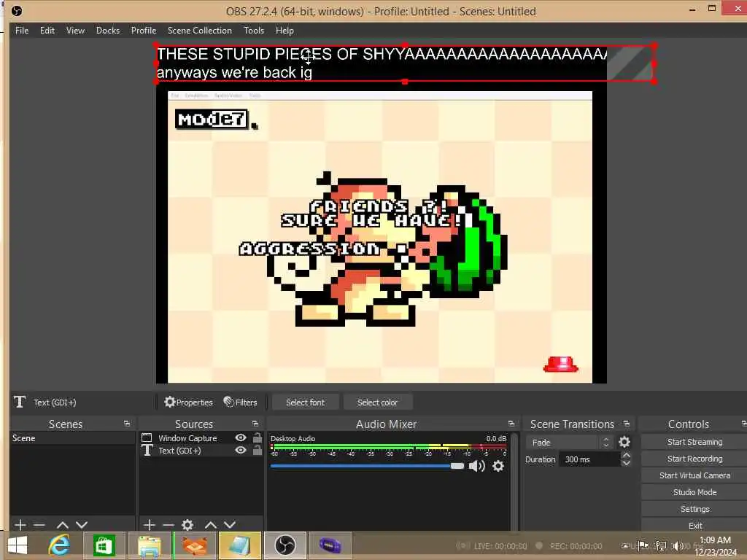Move source up in Sources list
The image size is (747, 560).
(211, 525)
